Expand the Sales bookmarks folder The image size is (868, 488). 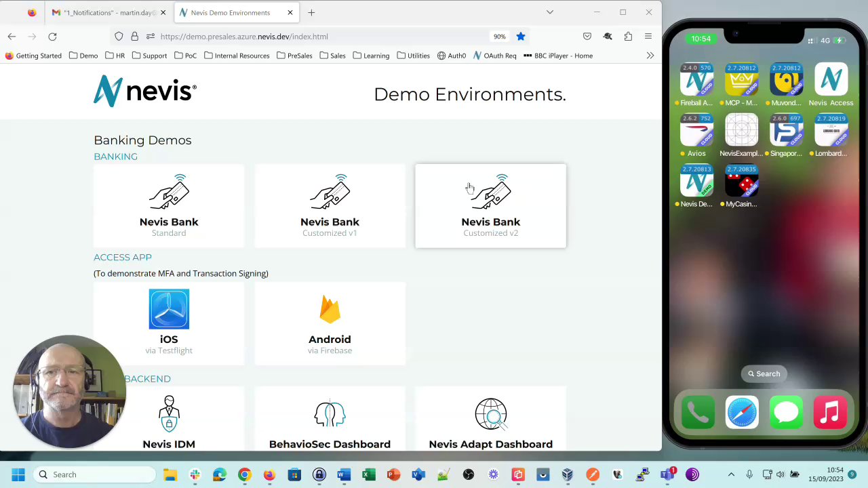coord(332,56)
